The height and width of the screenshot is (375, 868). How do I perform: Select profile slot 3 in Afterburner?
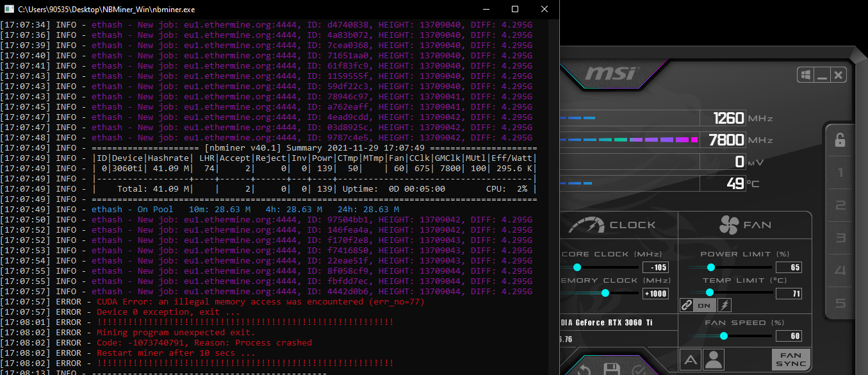[x=840, y=238]
